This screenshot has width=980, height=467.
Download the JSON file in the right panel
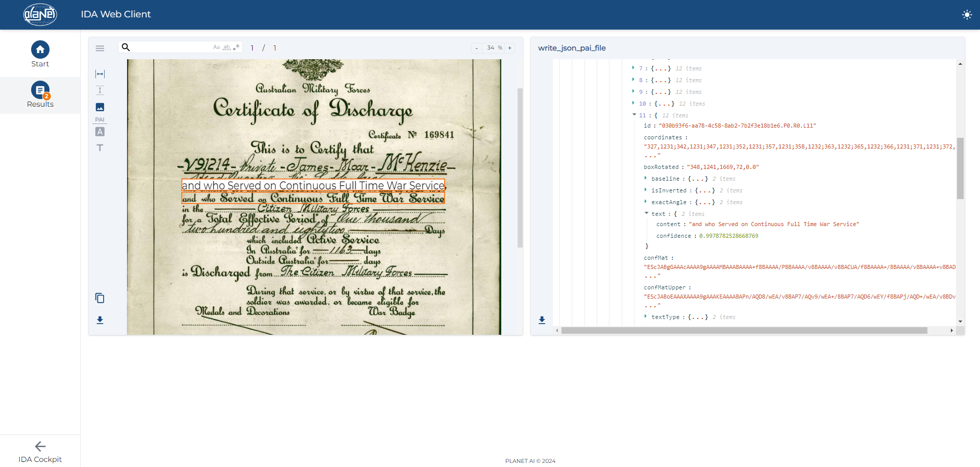[x=542, y=320]
